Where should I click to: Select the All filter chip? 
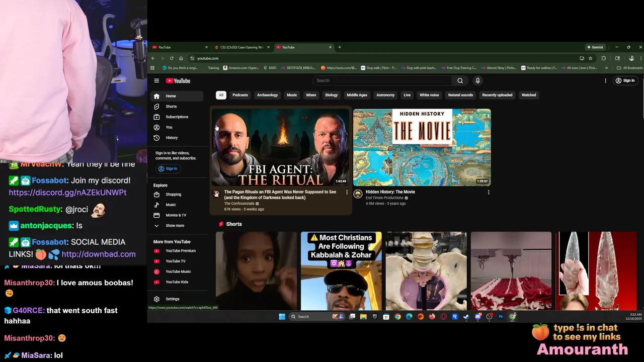[221, 95]
